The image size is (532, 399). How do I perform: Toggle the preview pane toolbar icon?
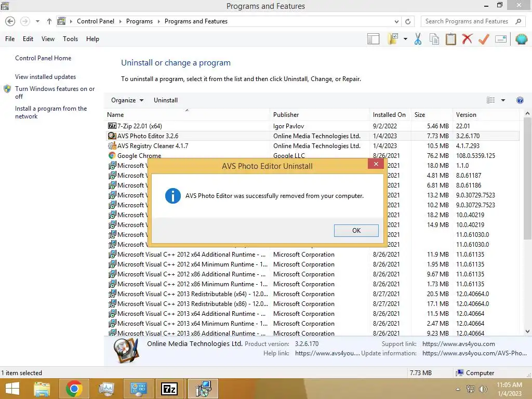coord(373,39)
